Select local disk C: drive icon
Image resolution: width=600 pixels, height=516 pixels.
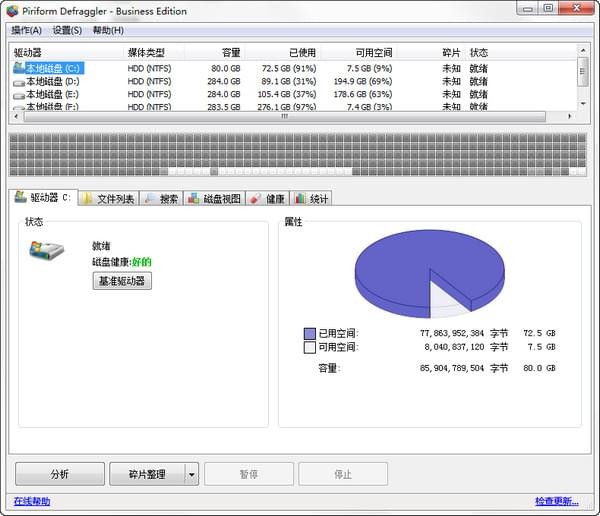tap(18, 68)
